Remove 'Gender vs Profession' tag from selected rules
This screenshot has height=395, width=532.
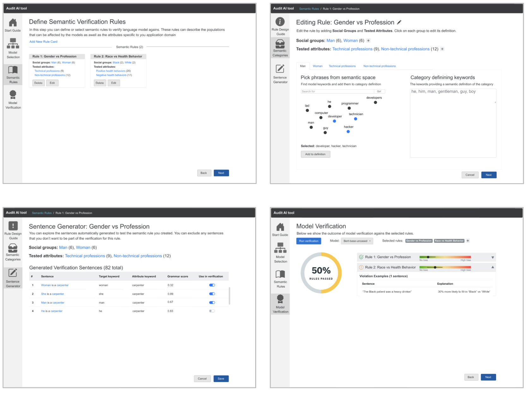tap(419, 241)
